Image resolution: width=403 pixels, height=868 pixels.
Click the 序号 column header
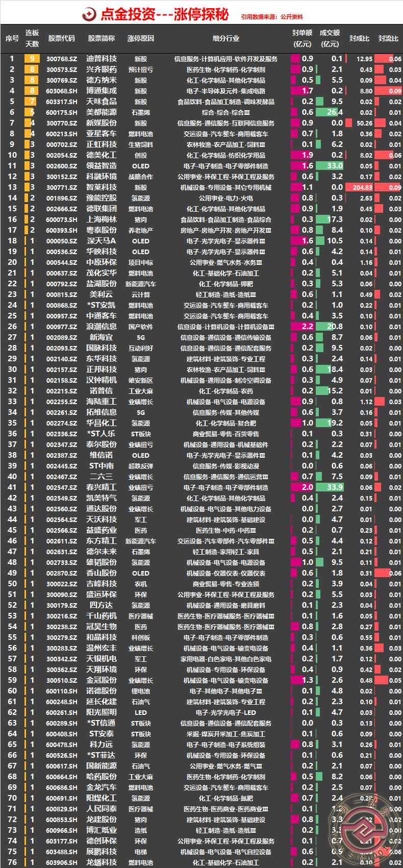tap(12, 39)
